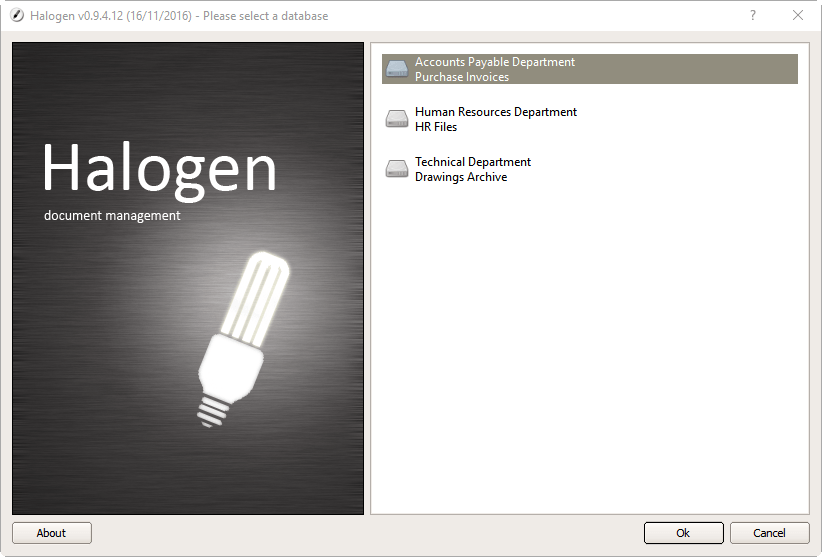Viewport: 822px width, 557px height.
Task: Click the Halogen app icon in title bar
Action: click(17, 16)
